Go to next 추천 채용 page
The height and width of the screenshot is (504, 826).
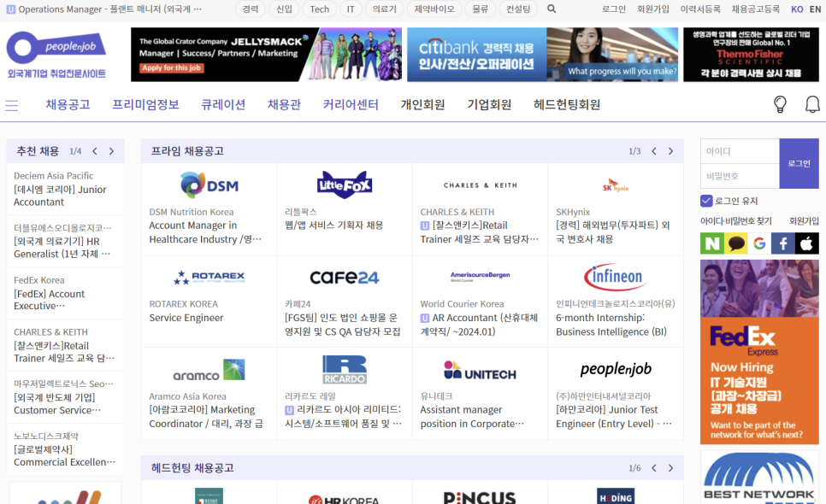(111, 151)
